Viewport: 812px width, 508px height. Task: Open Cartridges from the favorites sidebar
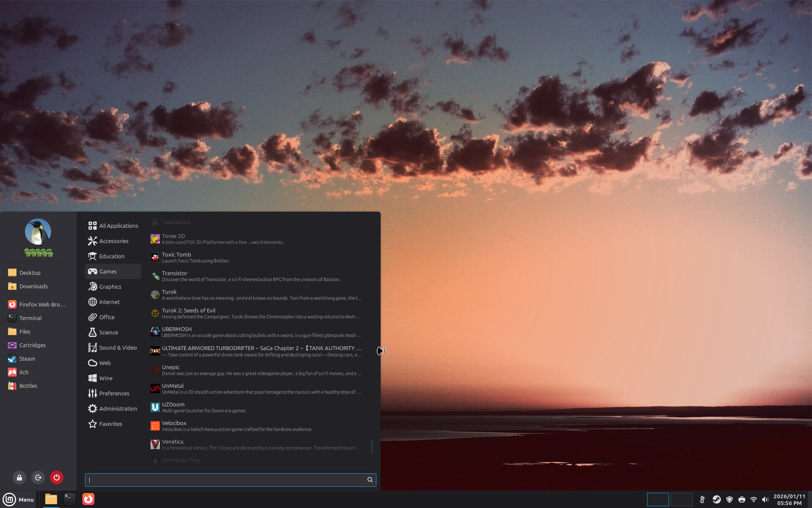coord(32,345)
